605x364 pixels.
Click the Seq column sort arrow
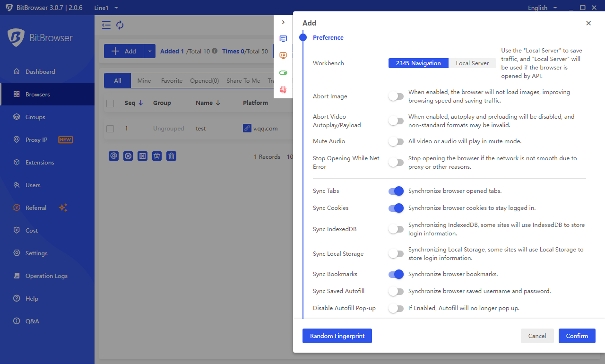click(141, 103)
